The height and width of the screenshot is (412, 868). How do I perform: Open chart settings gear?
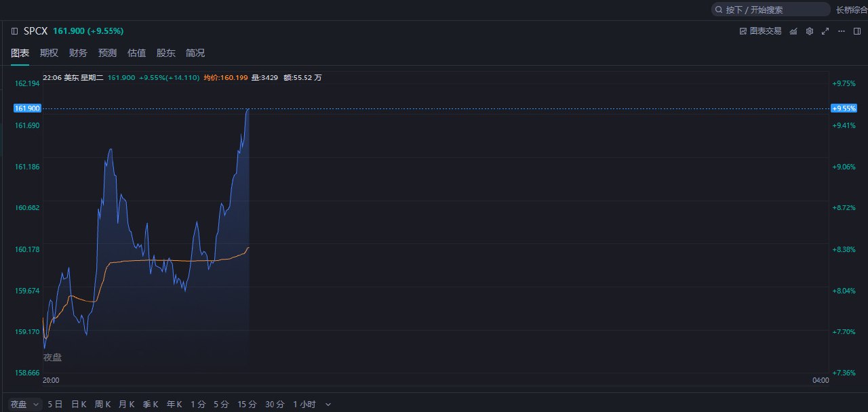point(809,31)
